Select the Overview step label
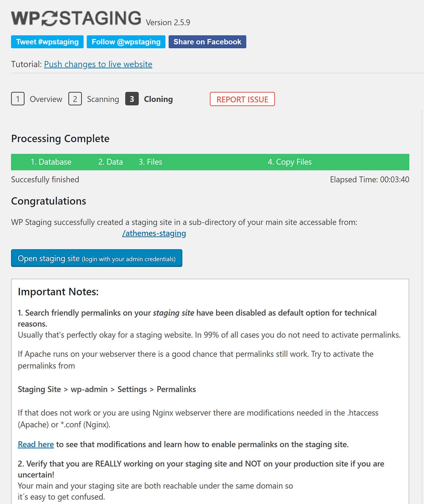This screenshot has width=424, height=504. tap(46, 99)
